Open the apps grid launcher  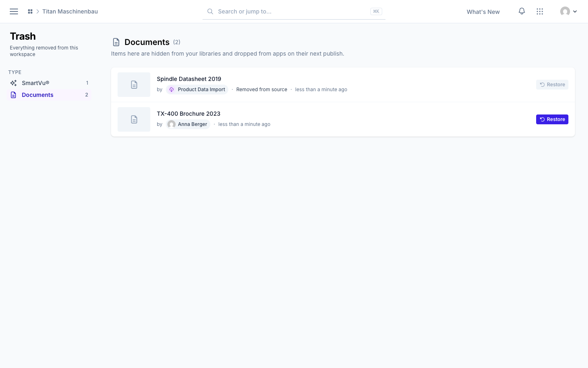[540, 11]
